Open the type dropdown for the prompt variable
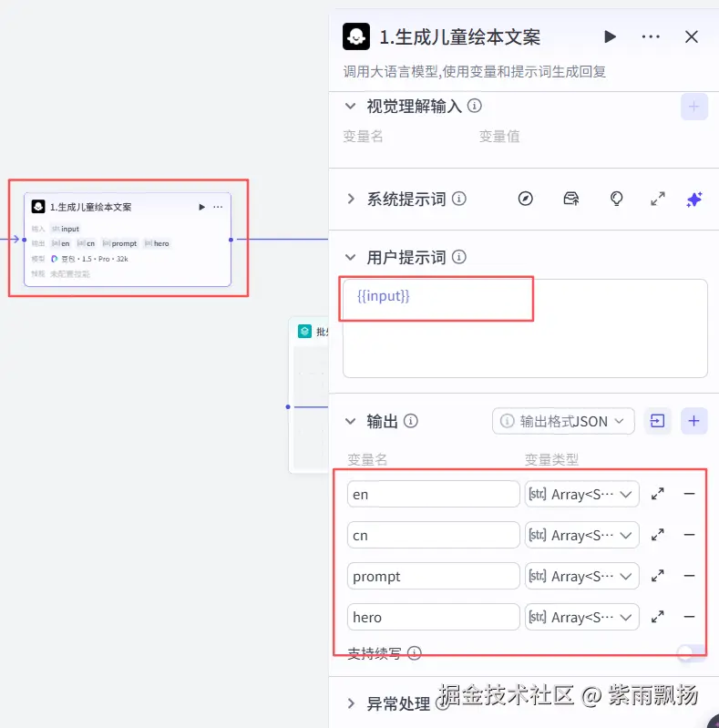The image size is (719, 728). pyautogui.click(x=582, y=576)
